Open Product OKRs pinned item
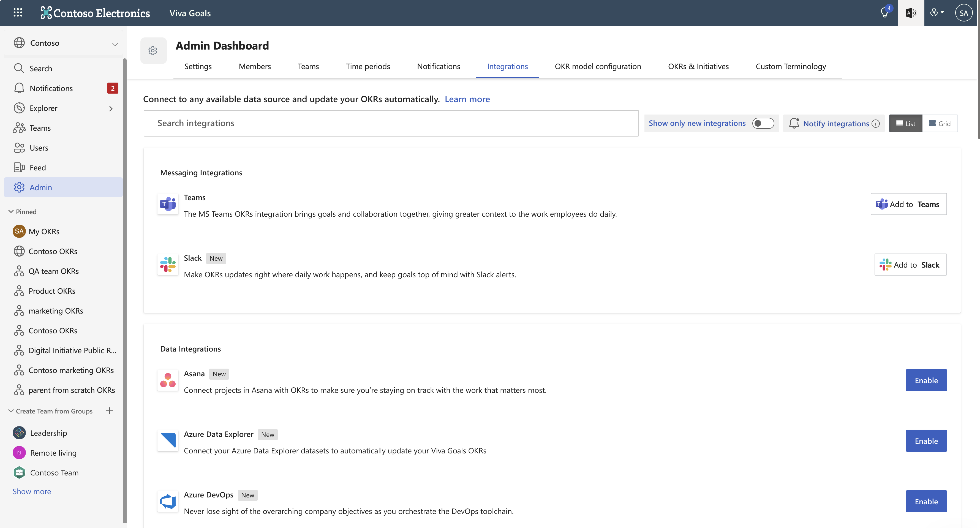This screenshot has height=528, width=980. coord(63,291)
